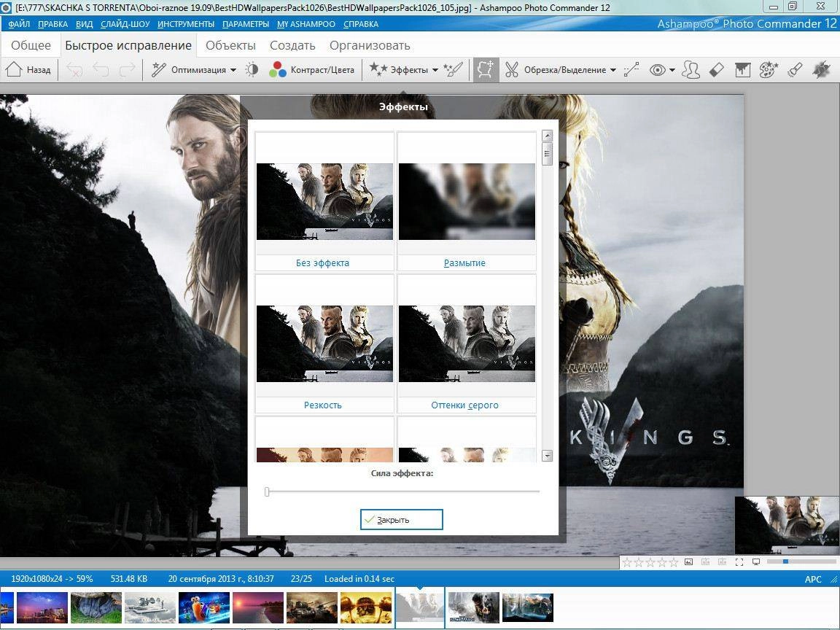The width and height of the screenshot is (840, 630).
Task: Open the ИНСТРУМЕНТЫ menu
Action: point(186,24)
